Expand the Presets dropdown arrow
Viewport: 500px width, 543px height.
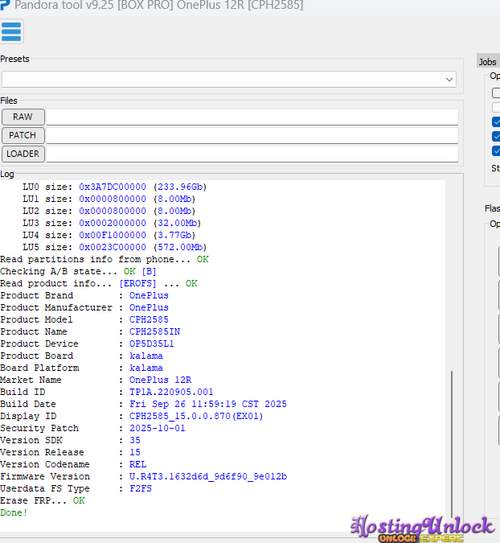[449, 79]
